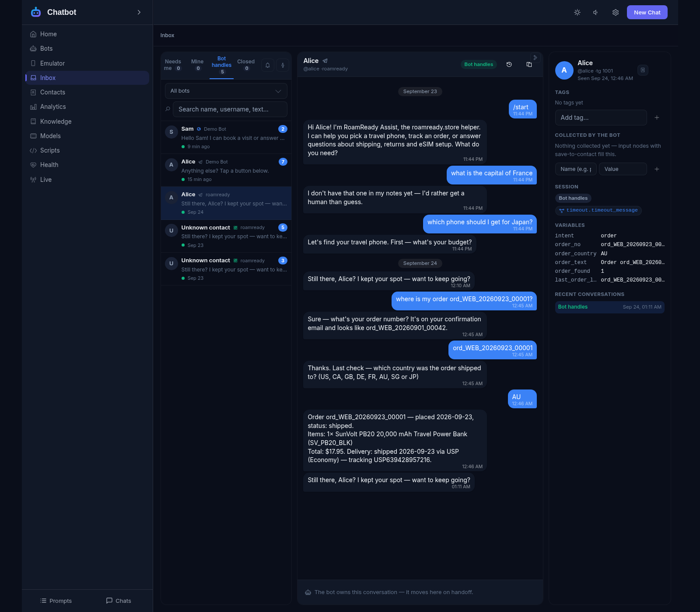Click the plus icon next to Value field

[657, 169]
